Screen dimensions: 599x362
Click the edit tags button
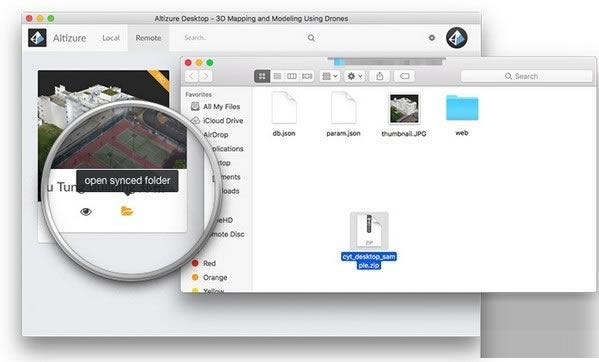405,76
